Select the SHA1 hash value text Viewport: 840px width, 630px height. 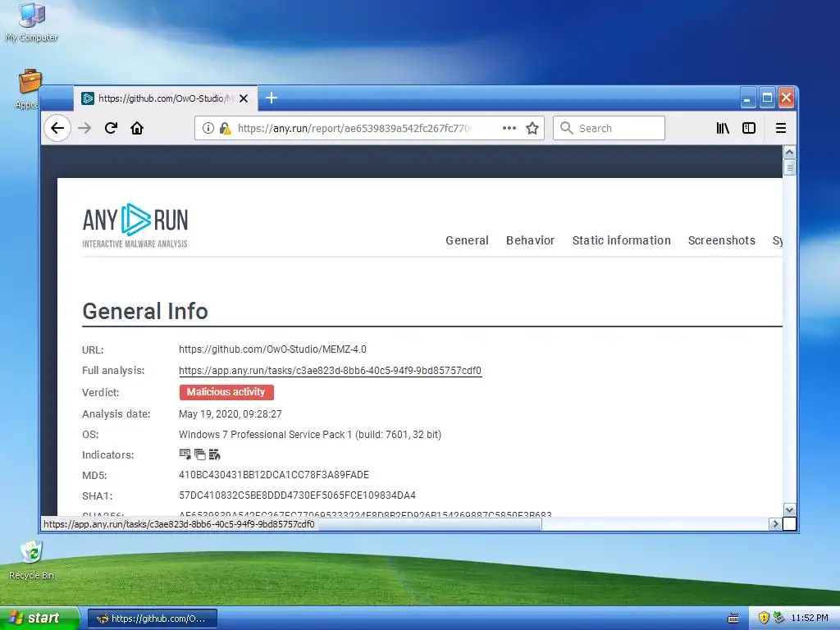pos(297,495)
